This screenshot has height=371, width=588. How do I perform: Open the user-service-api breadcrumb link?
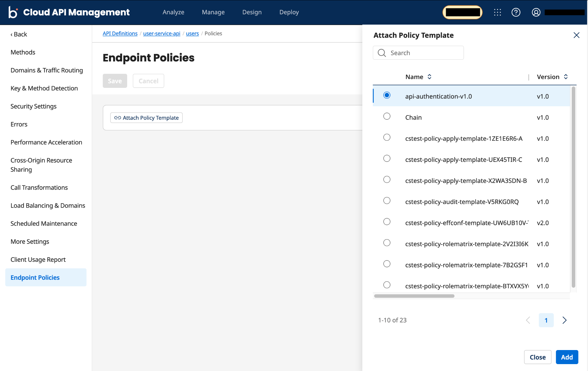(162, 34)
